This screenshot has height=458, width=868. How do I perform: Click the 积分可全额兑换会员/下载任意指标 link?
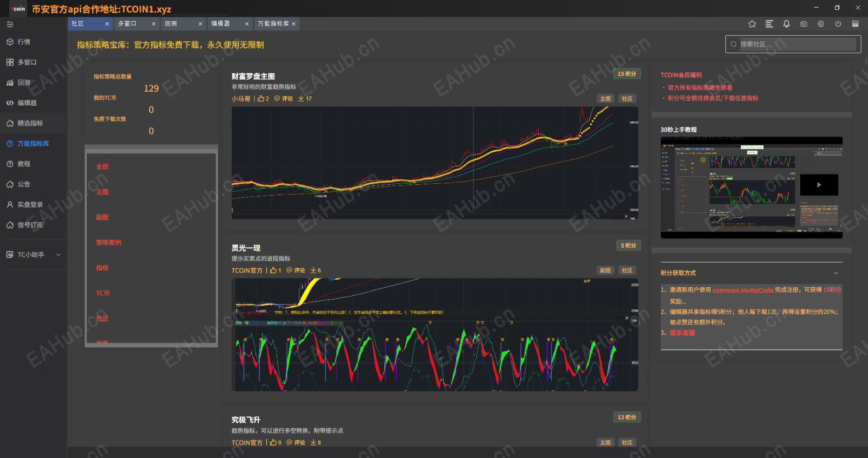pyautogui.click(x=713, y=98)
